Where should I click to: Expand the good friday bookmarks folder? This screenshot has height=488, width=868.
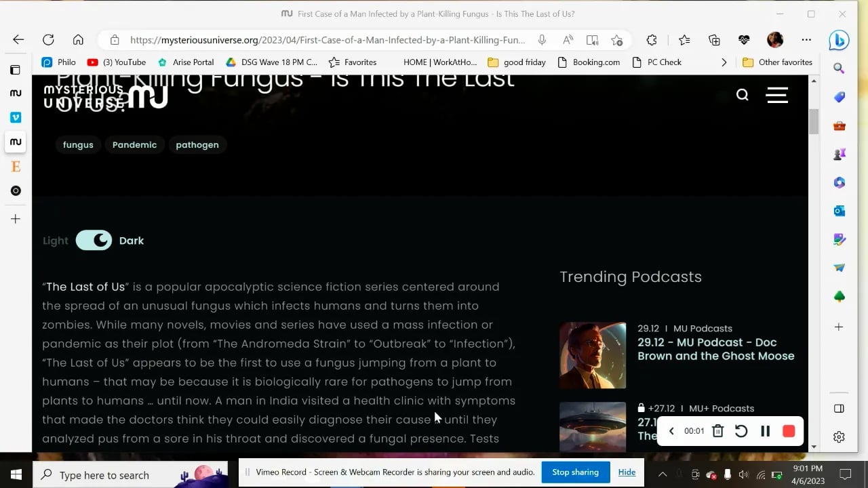(517, 62)
